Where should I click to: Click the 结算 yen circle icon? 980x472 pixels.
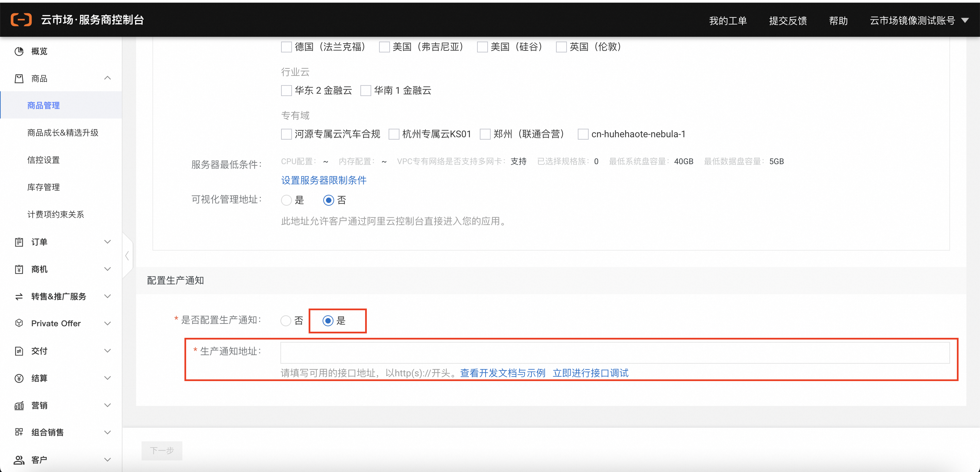click(19, 378)
